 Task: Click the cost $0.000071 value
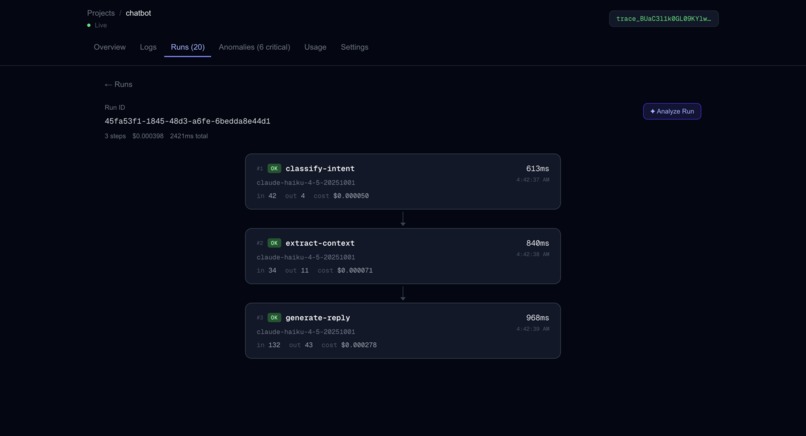(355, 270)
